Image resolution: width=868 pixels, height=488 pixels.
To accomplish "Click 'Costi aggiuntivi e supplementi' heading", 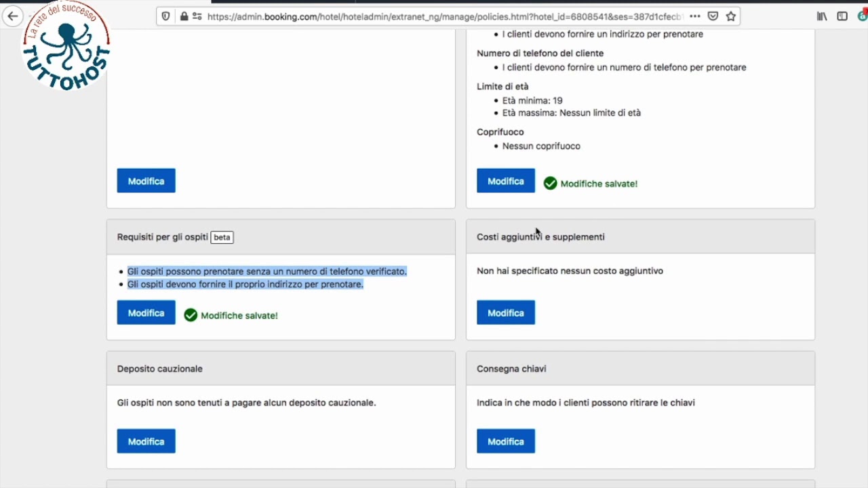I will [540, 237].
